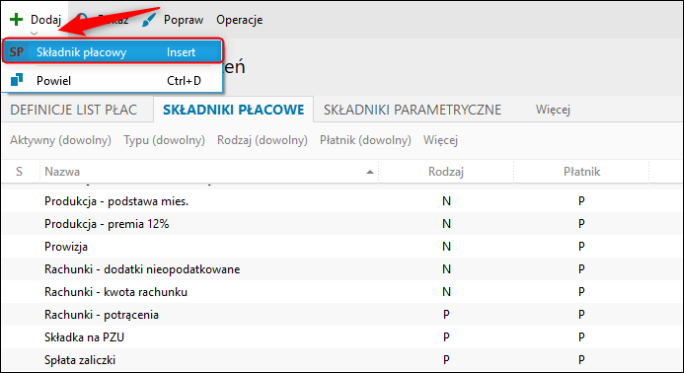Image resolution: width=684 pixels, height=373 pixels.
Task: Switch to DEFINICJE LIST PŁAC tab
Action: tap(74, 110)
